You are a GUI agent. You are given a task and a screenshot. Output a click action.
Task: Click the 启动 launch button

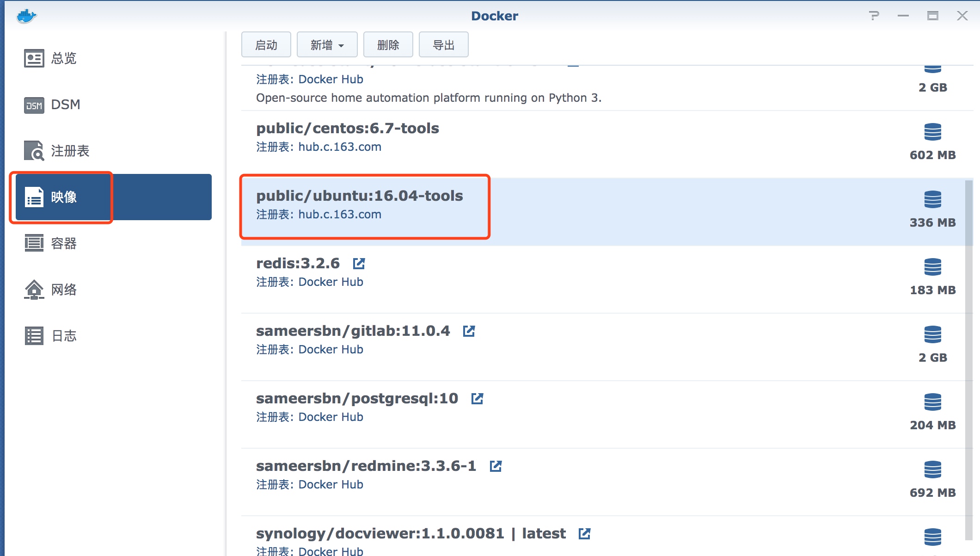(x=266, y=45)
